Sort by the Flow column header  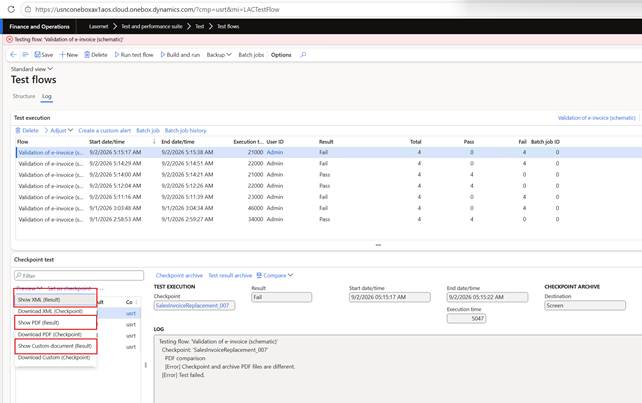(x=23, y=142)
